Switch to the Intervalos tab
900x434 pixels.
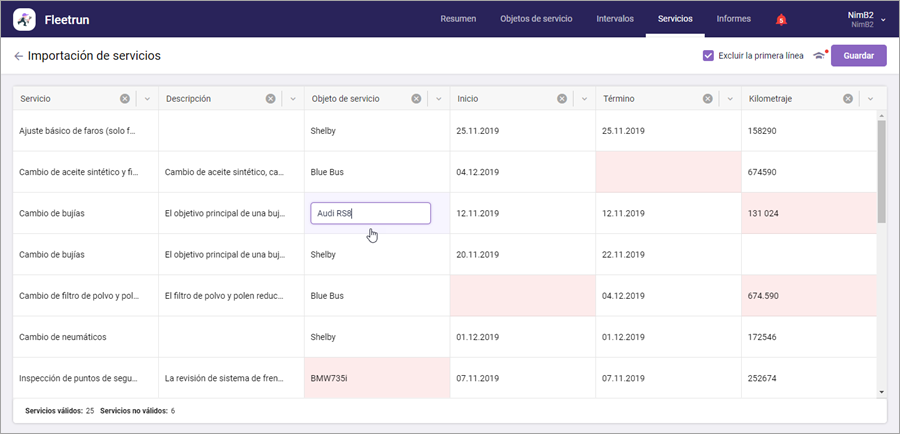click(x=614, y=19)
